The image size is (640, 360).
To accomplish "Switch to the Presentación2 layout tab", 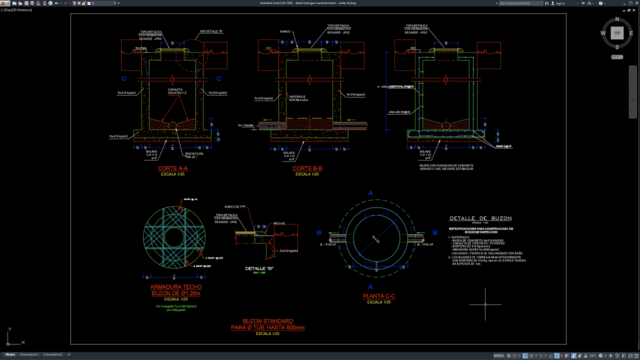I will 53,355.
